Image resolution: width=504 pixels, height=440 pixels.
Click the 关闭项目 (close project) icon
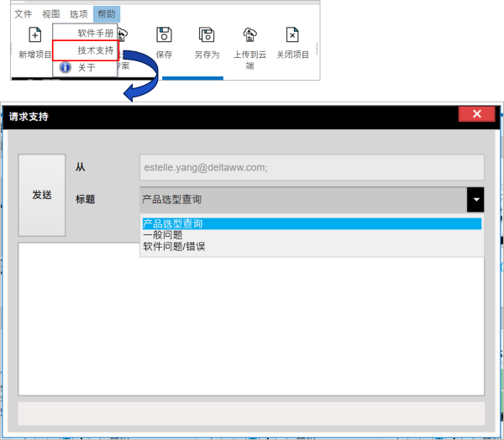click(292, 35)
